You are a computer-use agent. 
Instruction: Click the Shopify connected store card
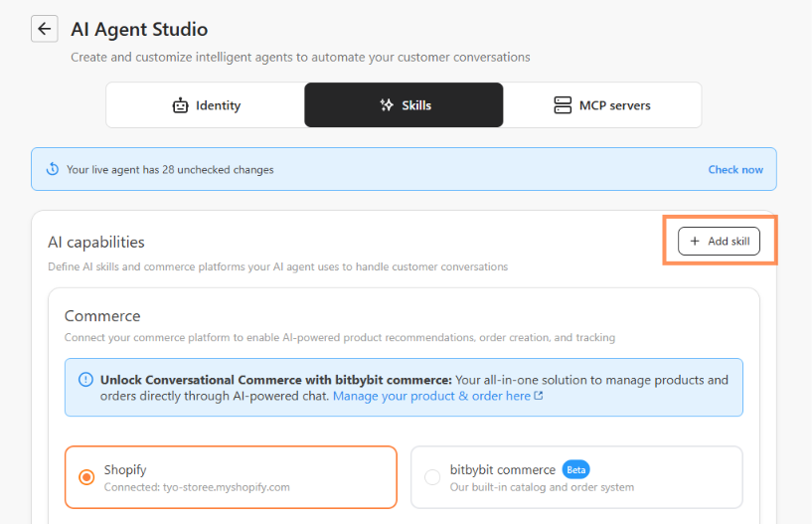(x=231, y=477)
